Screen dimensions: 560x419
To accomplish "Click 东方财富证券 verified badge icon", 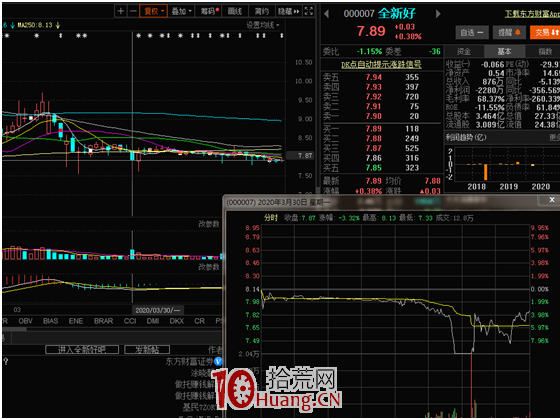I will pyautogui.click(x=218, y=361).
